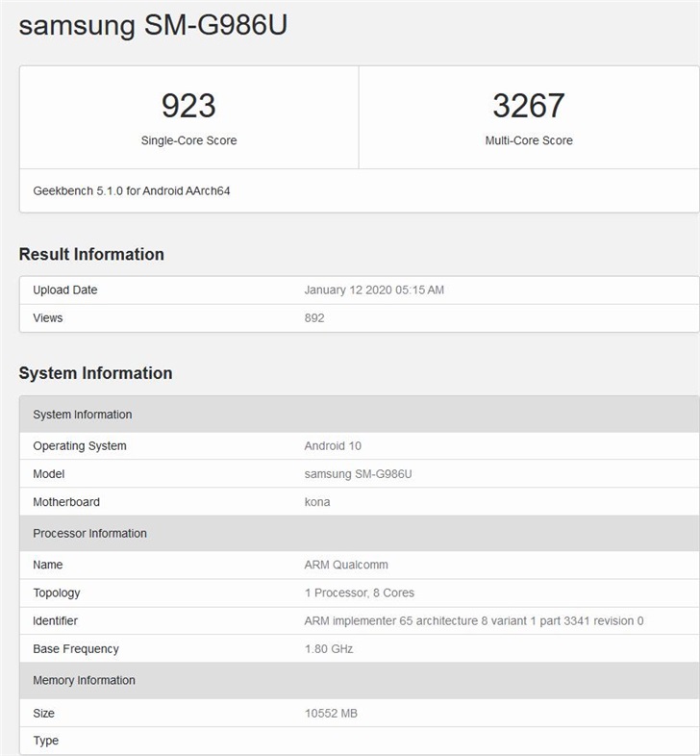Click the single-core score value 923
The width and height of the screenshot is (700, 756).
point(188,106)
